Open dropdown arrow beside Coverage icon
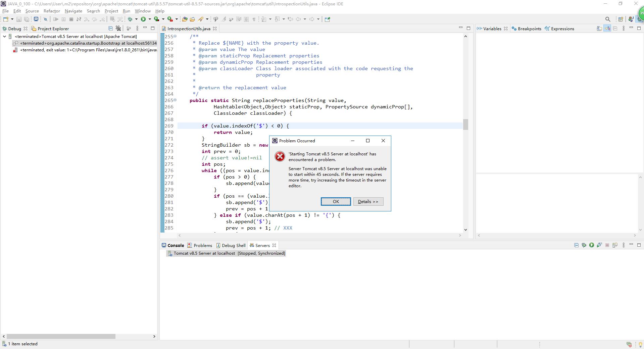644x349 pixels. [x=163, y=19]
